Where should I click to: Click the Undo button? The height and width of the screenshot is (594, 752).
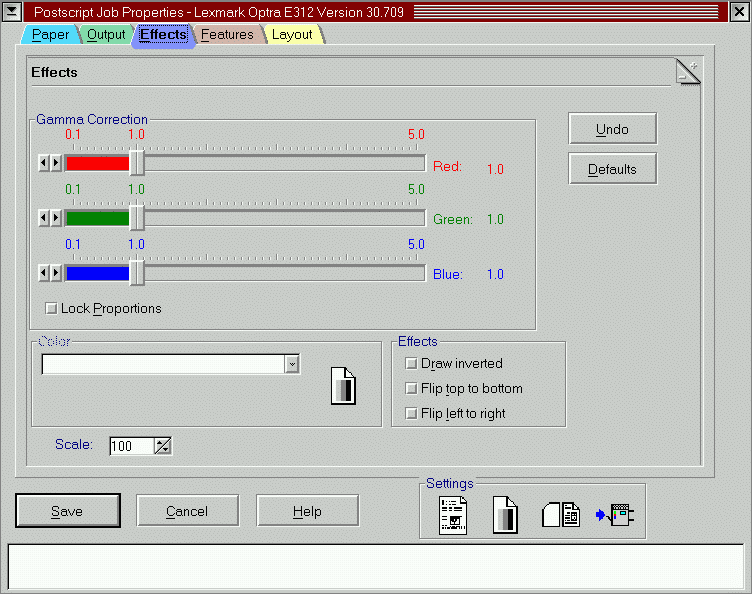612,128
